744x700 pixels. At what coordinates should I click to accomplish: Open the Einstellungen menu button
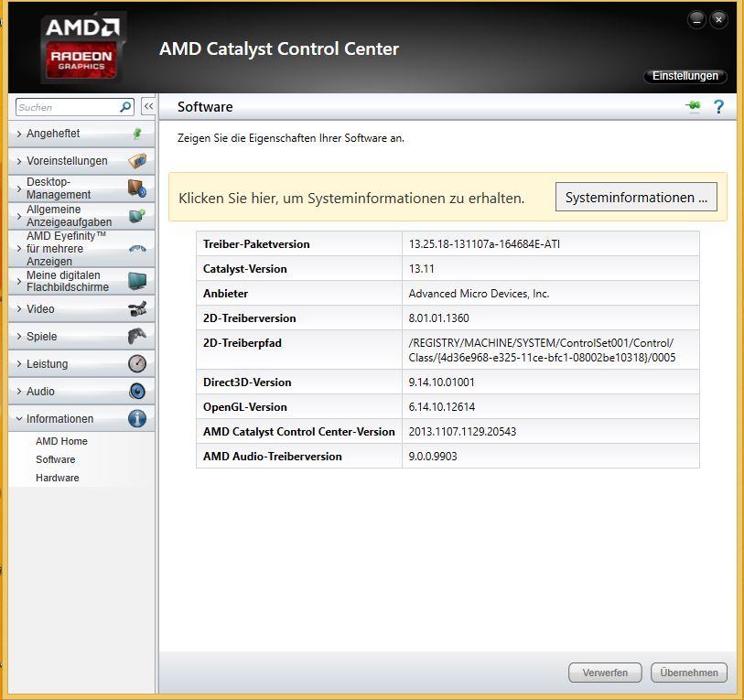coord(685,76)
